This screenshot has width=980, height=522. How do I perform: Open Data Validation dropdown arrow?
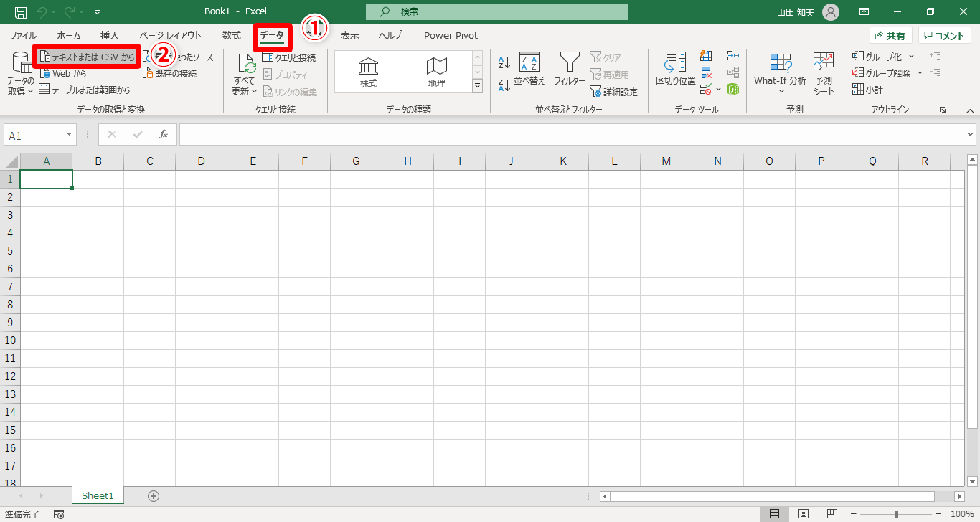718,90
